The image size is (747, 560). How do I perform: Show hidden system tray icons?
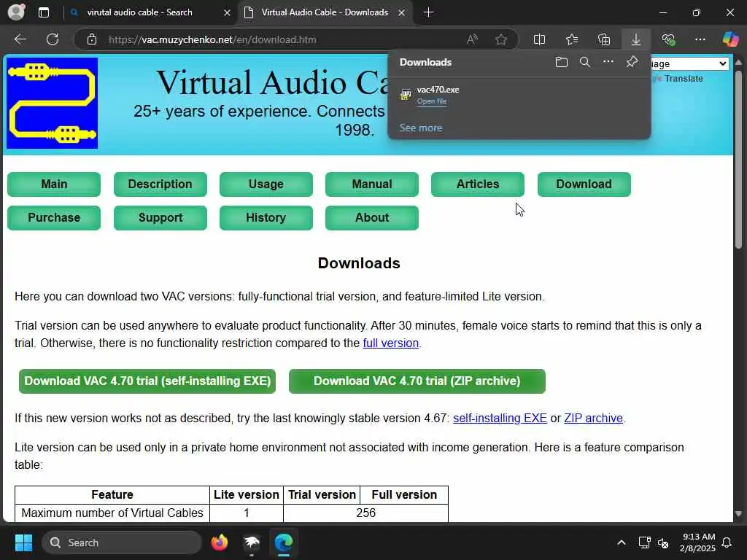pyautogui.click(x=622, y=542)
